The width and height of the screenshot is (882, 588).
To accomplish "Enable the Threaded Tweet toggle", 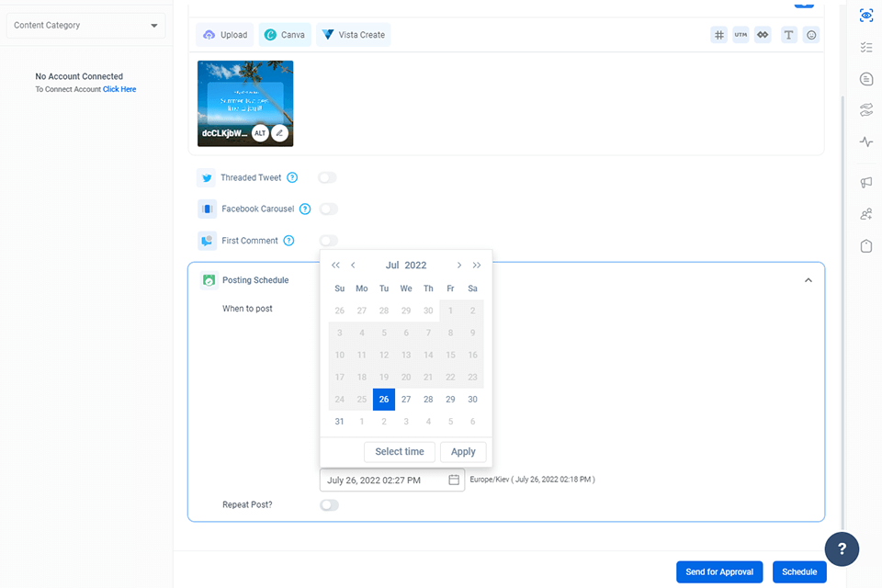I will [327, 178].
